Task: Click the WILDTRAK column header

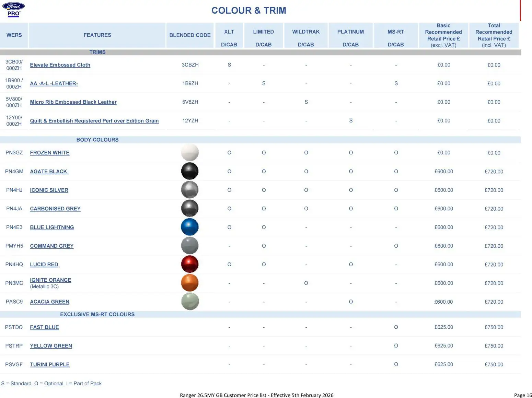Action: [x=306, y=32]
